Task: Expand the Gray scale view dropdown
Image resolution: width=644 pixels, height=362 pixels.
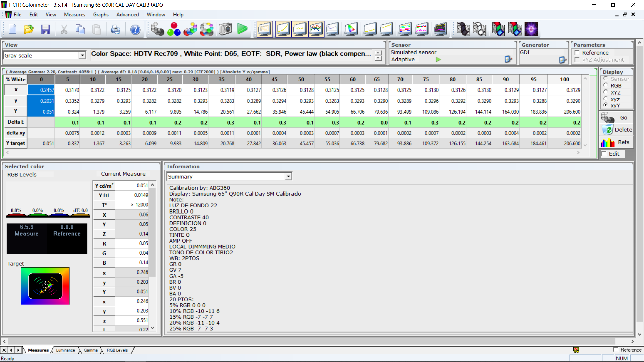Action: point(82,55)
